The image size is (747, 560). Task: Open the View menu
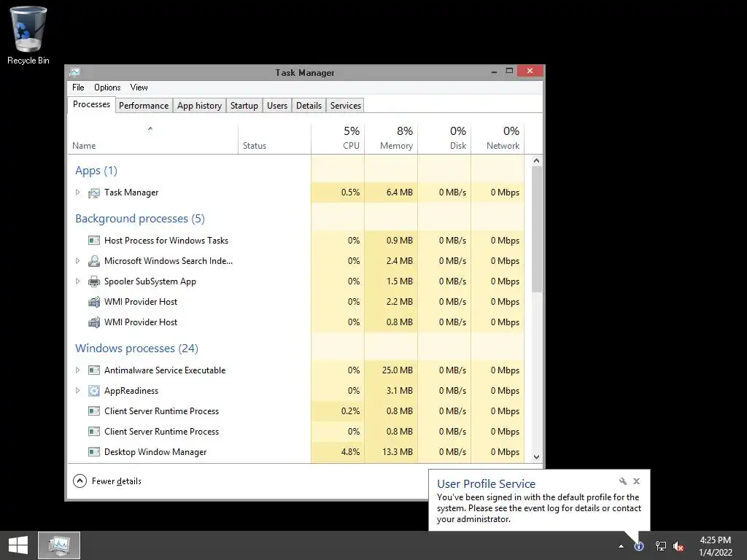tap(139, 87)
